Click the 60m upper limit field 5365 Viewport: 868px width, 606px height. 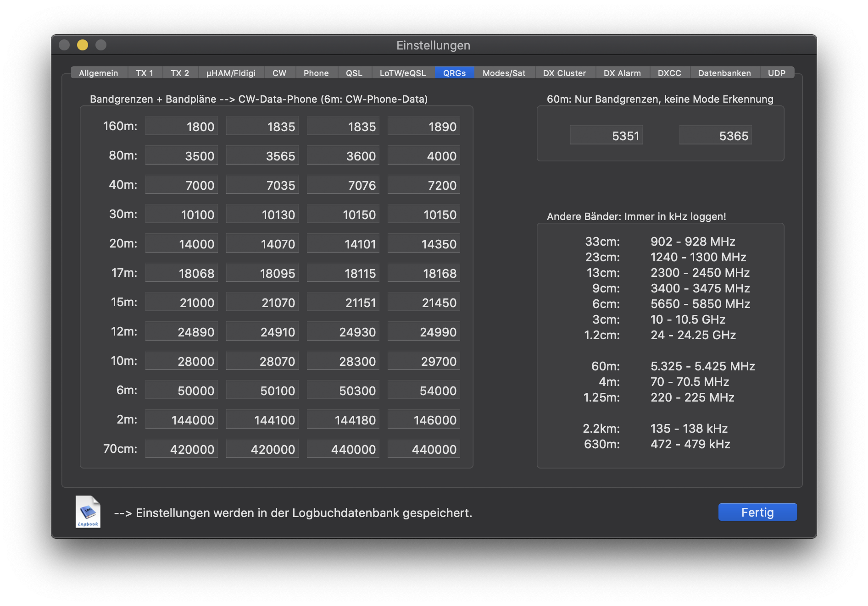click(715, 136)
